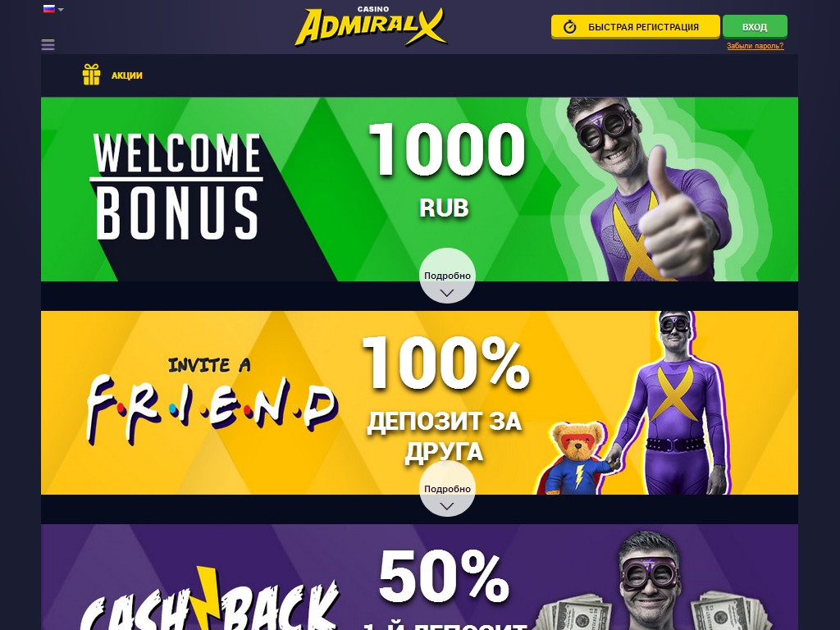Click the yellow gift box icon
This screenshot has height=630, width=840.
pos(92,75)
